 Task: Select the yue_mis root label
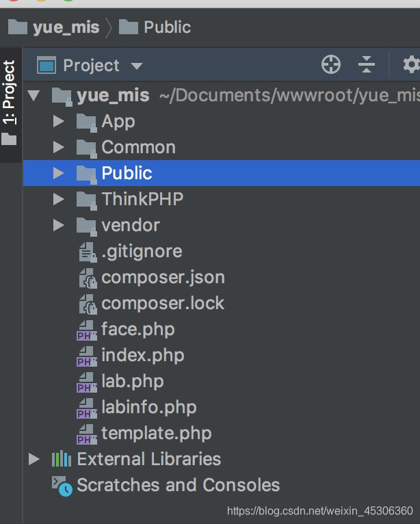click(x=113, y=96)
